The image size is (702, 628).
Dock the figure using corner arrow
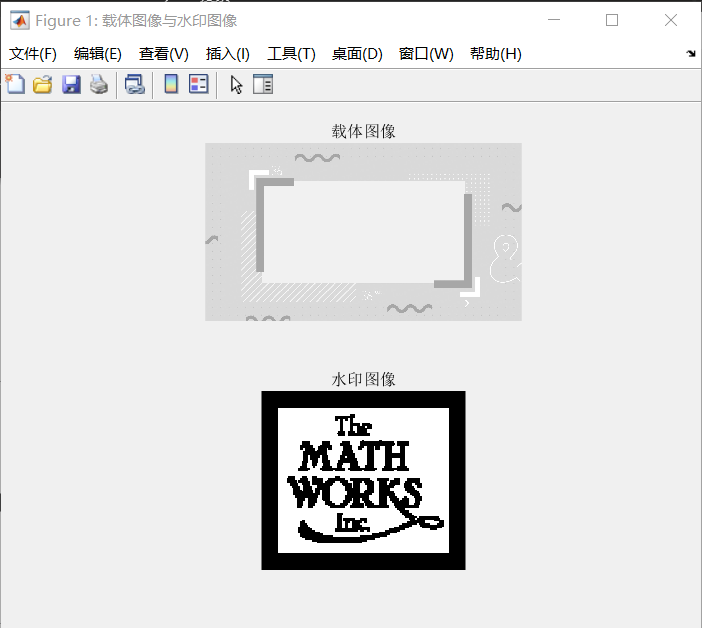pos(691,54)
